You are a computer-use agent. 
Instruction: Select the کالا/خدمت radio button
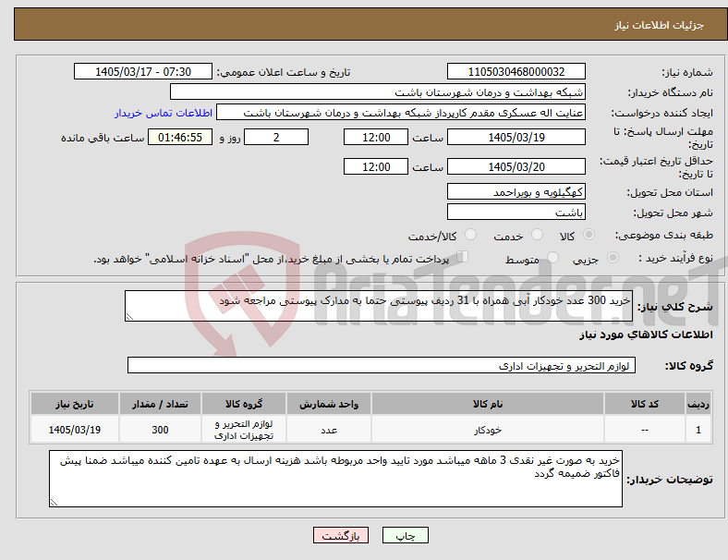[471, 235]
